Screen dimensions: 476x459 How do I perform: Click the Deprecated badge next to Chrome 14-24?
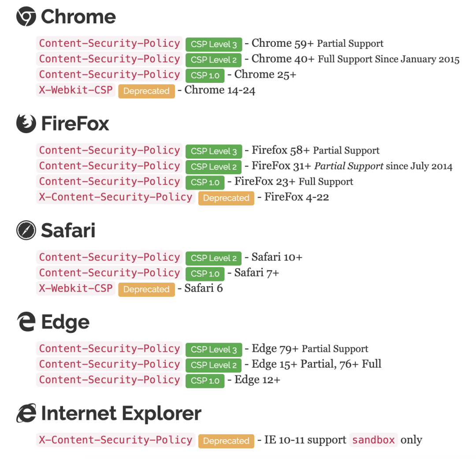coord(146,91)
